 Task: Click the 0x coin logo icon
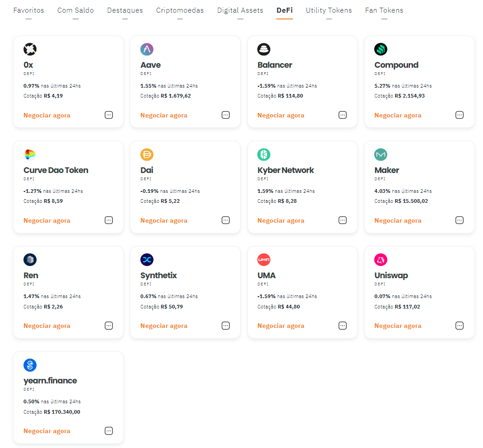(x=30, y=49)
